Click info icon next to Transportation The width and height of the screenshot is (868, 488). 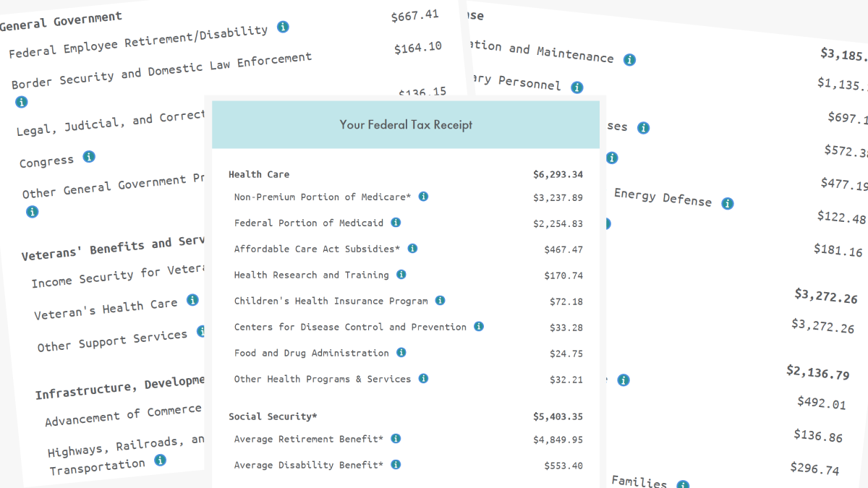(x=160, y=460)
